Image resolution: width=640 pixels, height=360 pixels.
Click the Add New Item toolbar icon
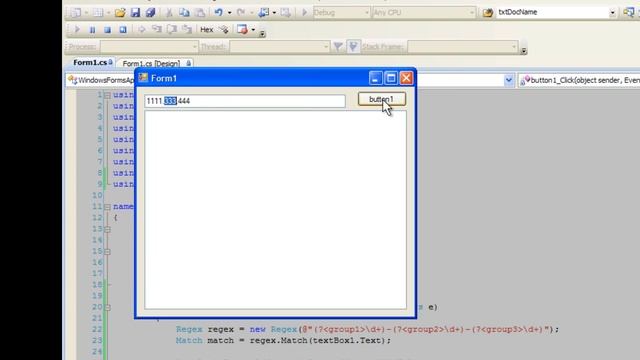click(98, 13)
